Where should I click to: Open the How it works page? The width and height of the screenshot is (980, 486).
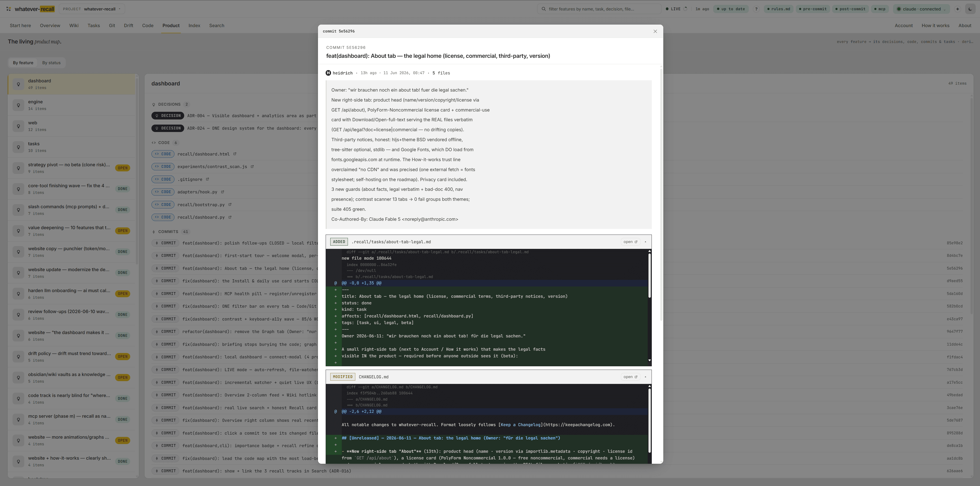(935, 26)
